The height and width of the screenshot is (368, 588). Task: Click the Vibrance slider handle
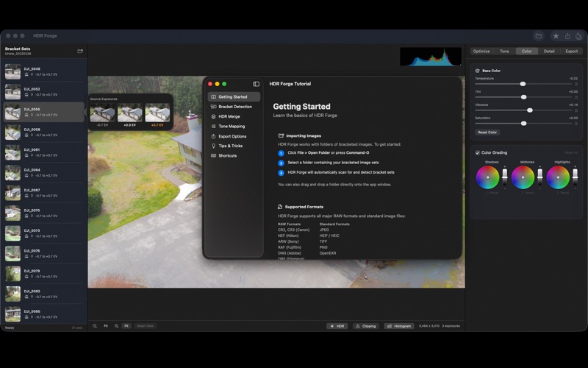click(529, 110)
